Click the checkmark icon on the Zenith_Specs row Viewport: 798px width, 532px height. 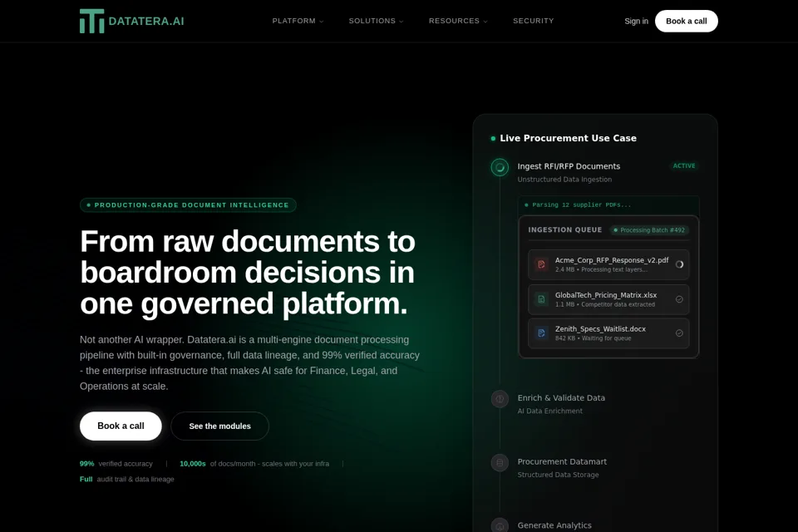679,333
